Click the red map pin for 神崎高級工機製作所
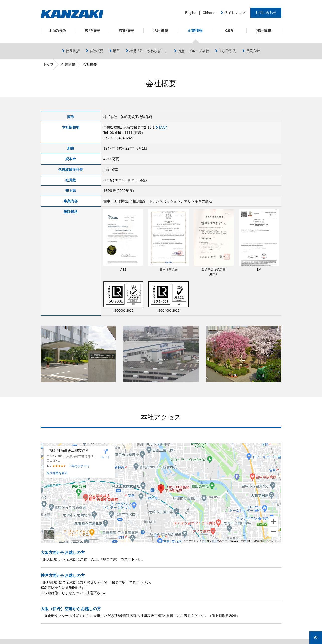 161,489
